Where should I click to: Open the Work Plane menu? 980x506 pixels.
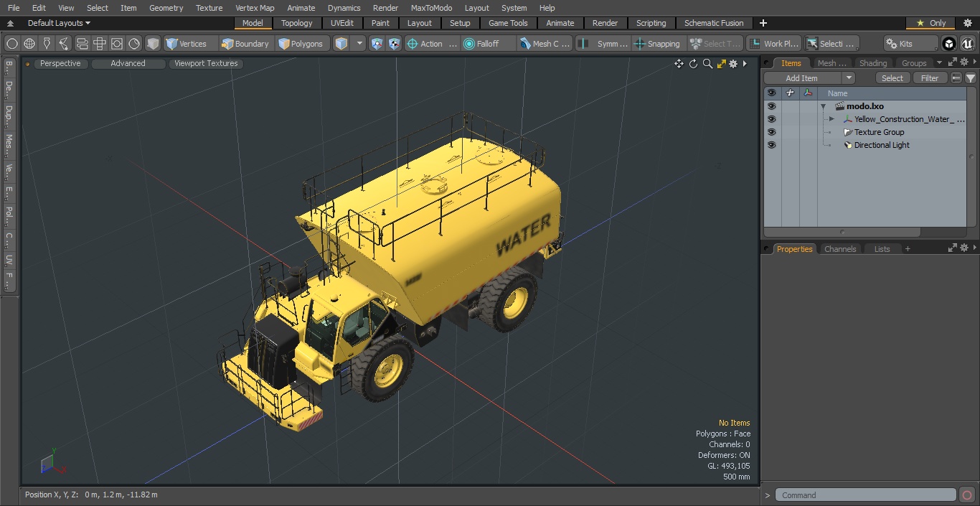pyautogui.click(x=773, y=44)
